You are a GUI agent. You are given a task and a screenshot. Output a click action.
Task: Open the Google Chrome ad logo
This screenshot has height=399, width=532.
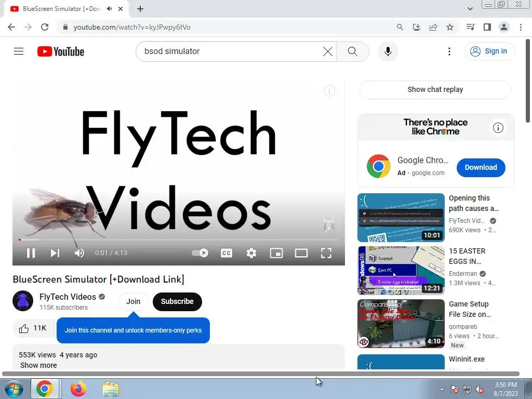[x=379, y=166]
